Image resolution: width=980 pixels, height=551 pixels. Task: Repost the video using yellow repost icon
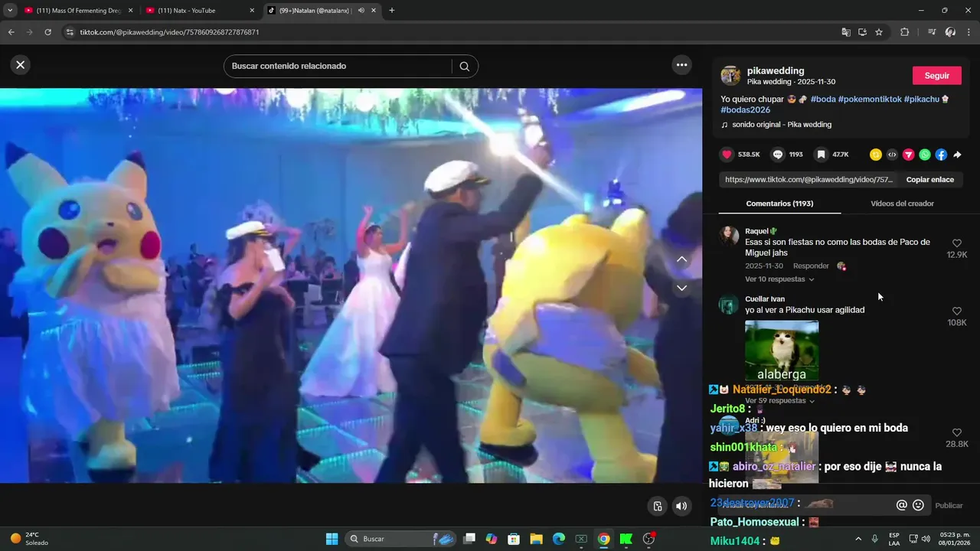click(876, 155)
